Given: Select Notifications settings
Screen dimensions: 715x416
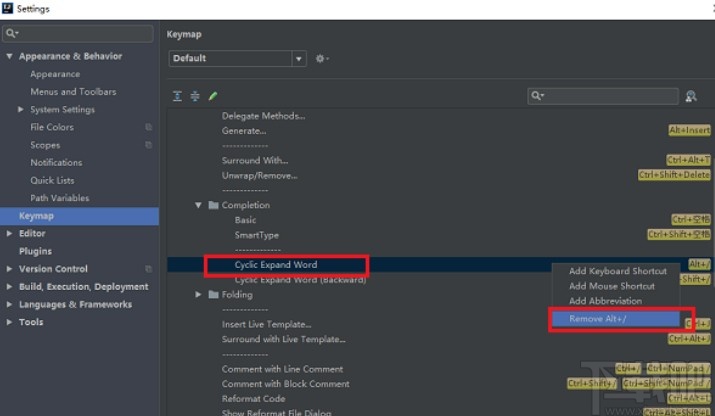Looking at the screenshot, I should tap(56, 162).
